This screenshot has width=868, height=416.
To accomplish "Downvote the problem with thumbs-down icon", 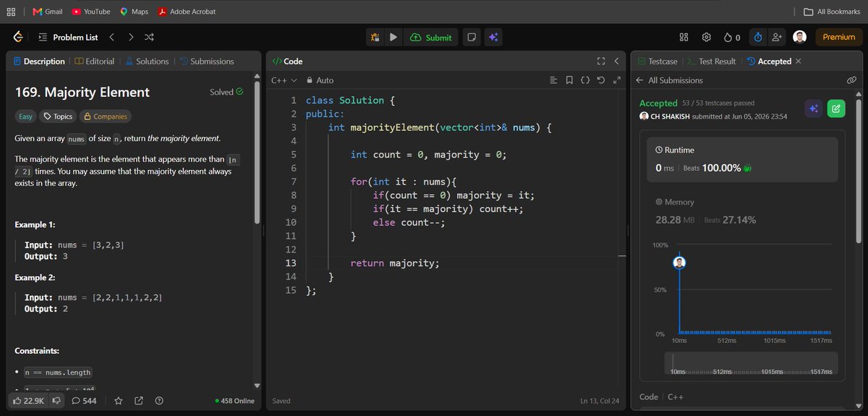I will pos(56,400).
